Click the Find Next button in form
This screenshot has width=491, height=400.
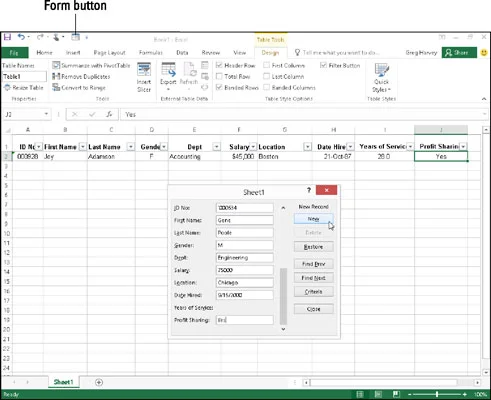[313, 278]
